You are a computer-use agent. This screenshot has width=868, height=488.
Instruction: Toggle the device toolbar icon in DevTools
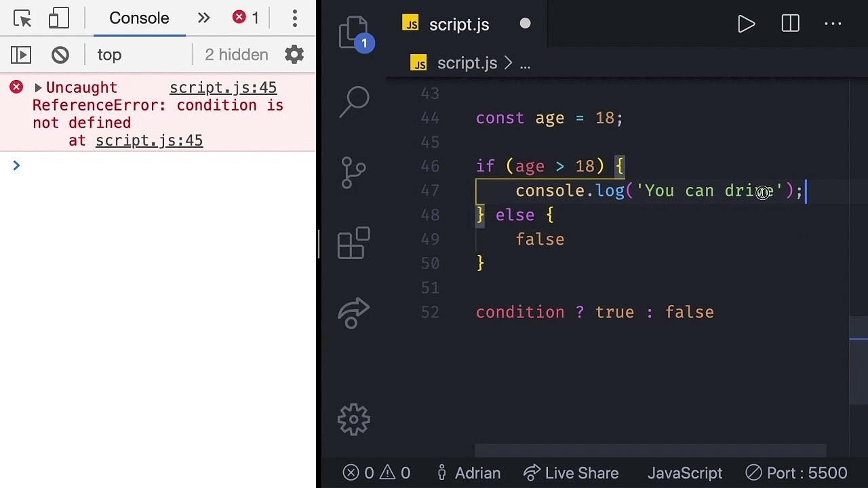tap(58, 18)
